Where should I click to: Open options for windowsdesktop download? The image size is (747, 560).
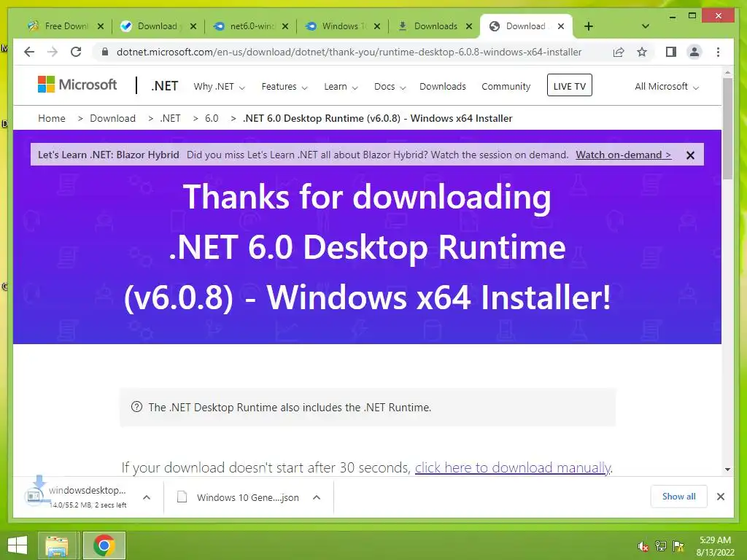tap(147, 497)
